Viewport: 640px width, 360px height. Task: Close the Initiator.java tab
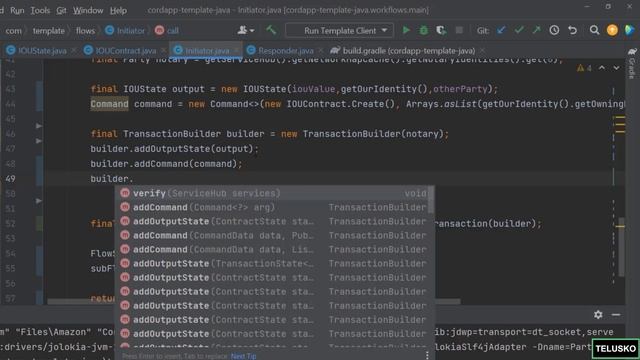pyautogui.click(x=236, y=51)
